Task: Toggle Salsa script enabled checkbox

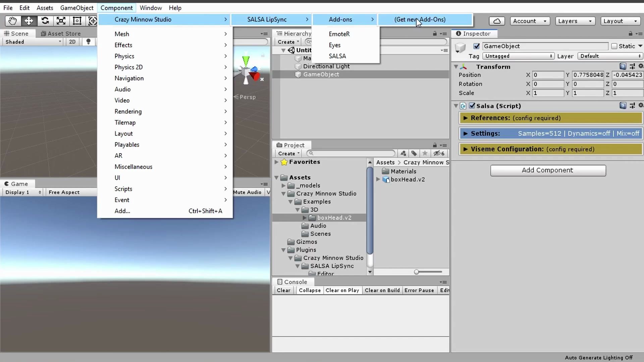Action: (472, 106)
